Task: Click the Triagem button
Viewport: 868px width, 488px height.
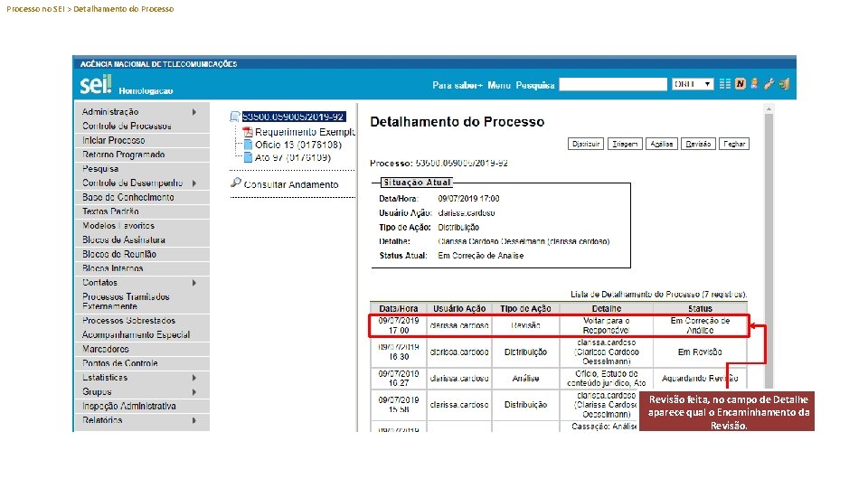Action: click(x=625, y=144)
